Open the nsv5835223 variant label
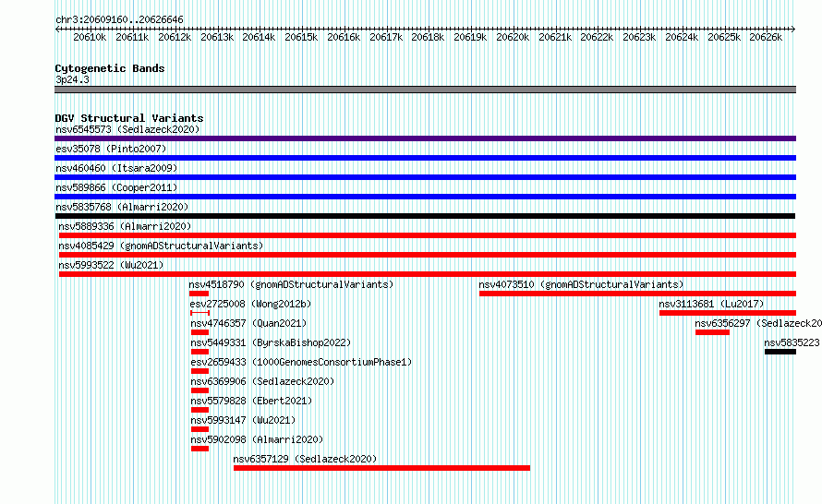This screenshot has width=822, height=504. (792, 342)
